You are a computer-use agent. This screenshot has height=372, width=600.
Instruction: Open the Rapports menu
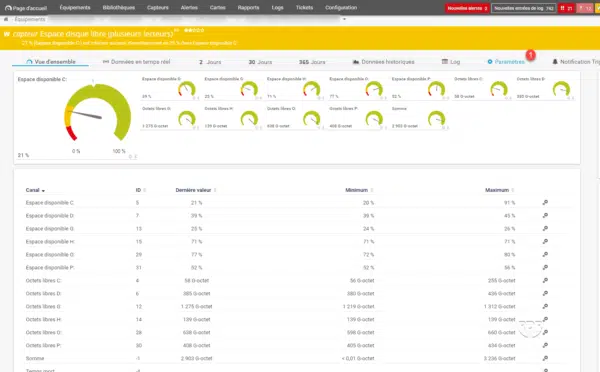pyautogui.click(x=248, y=8)
